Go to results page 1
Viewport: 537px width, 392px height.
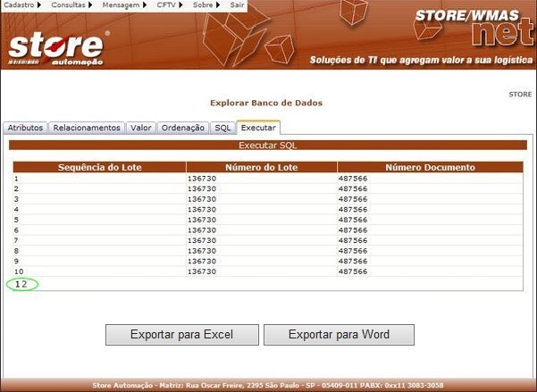17,284
